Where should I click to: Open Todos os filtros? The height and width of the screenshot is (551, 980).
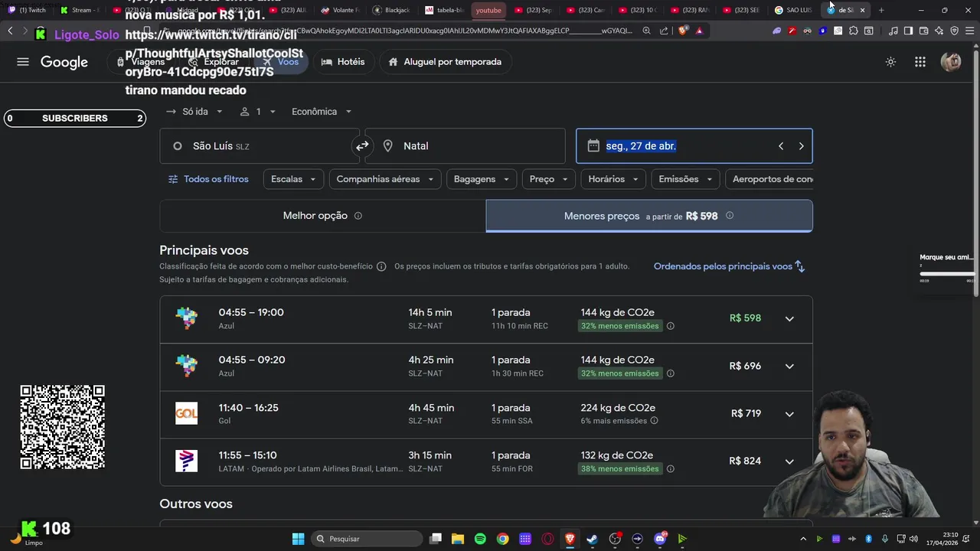click(208, 179)
